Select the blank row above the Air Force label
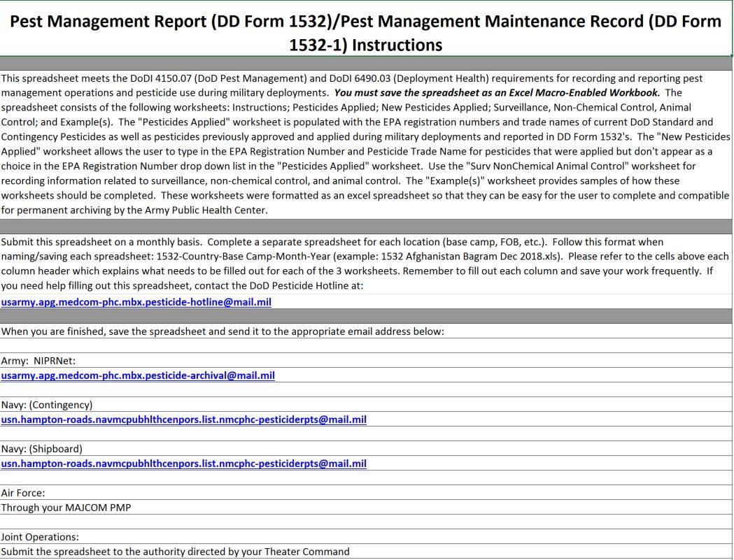This screenshot has height=560, width=734. (366, 478)
